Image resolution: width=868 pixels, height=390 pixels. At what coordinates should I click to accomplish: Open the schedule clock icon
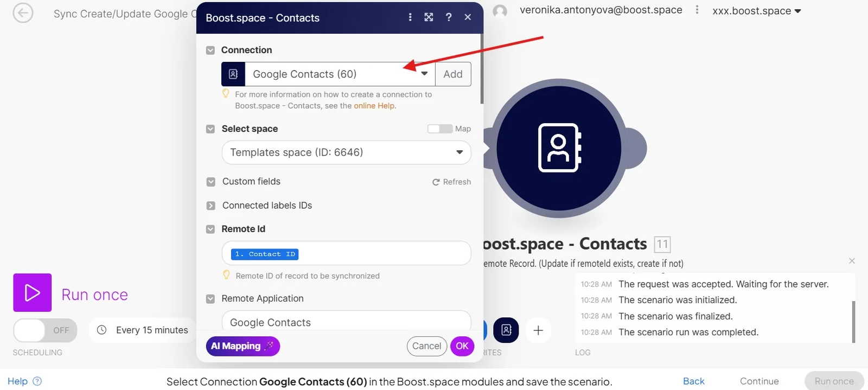tap(101, 330)
